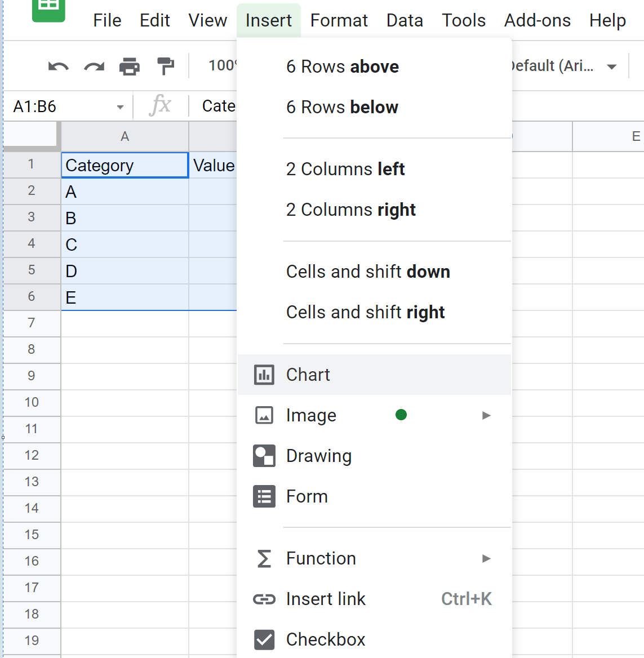Open the name box dropdown next to A1:B6

click(x=119, y=106)
